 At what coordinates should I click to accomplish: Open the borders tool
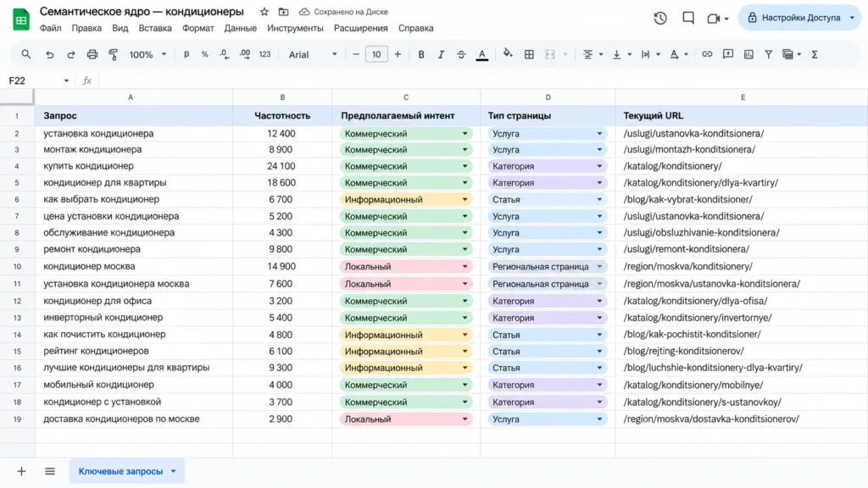(529, 54)
